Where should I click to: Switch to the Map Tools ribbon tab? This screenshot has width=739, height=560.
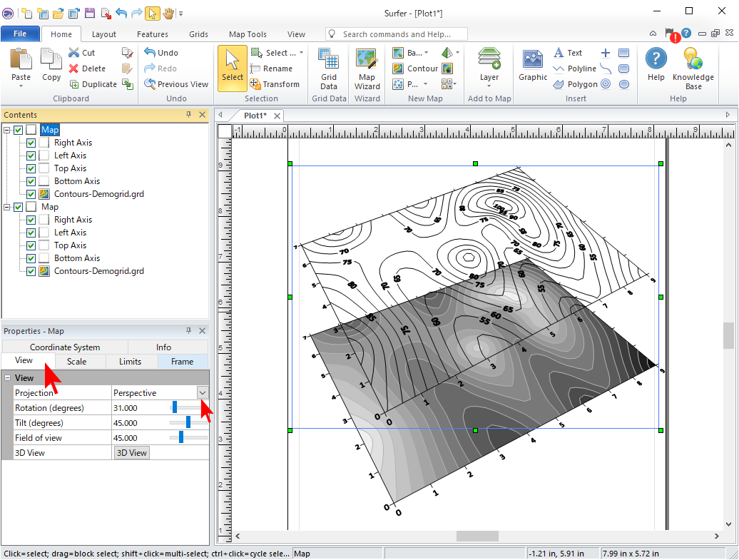(x=248, y=34)
